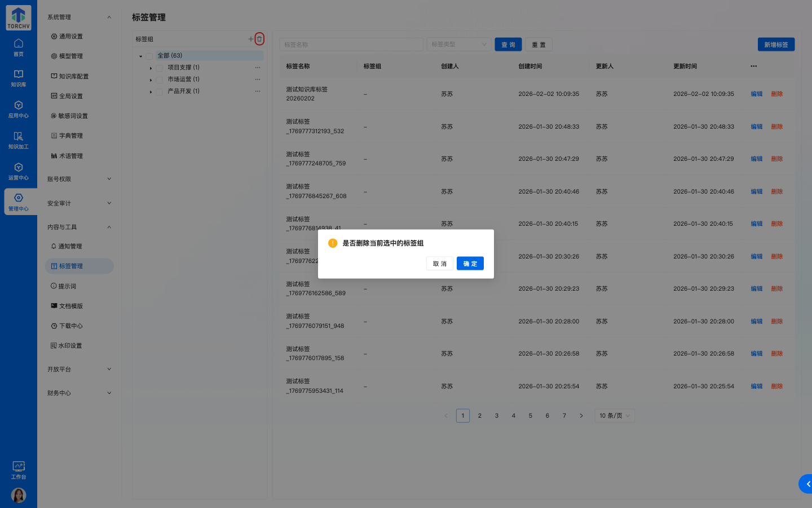The width and height of the screenshot is (812, 508).
Task: Click the 标签名称 search input field
Action: pyautogui.click(x=351, y=45)
